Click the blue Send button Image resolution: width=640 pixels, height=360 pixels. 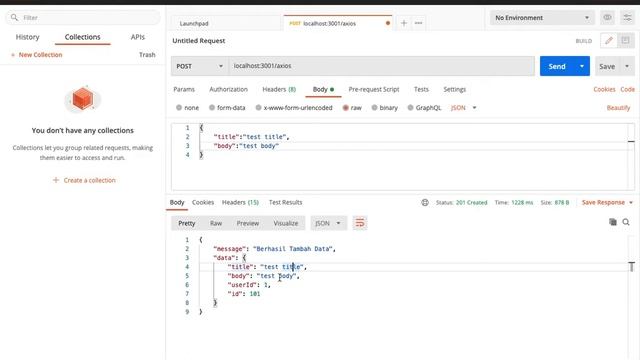pos(557,66)
